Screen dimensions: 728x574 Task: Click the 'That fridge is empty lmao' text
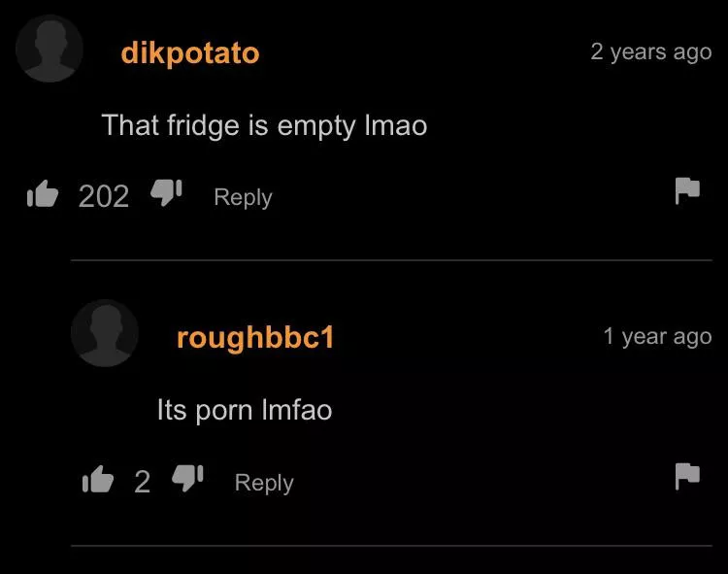264,125
